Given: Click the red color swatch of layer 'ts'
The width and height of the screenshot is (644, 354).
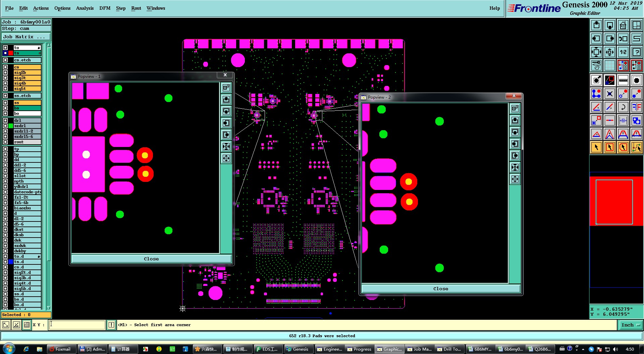Looking at the screenshot, I should [x=11, y=53].
